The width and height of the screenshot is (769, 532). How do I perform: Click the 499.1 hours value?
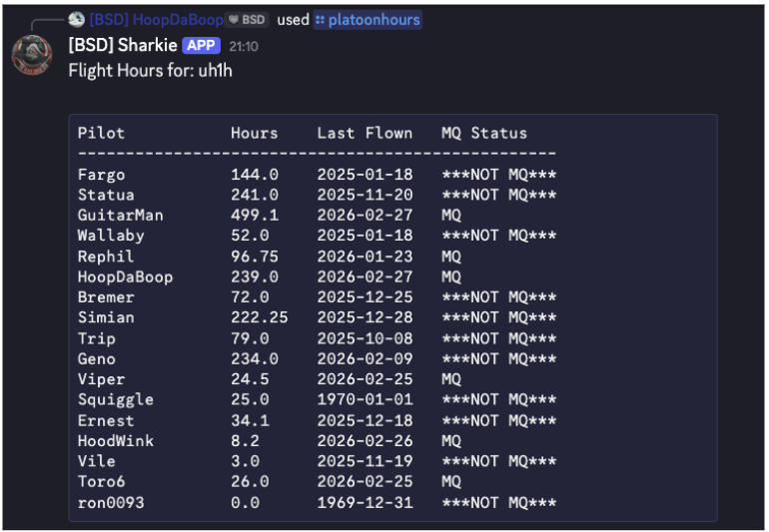255,215
